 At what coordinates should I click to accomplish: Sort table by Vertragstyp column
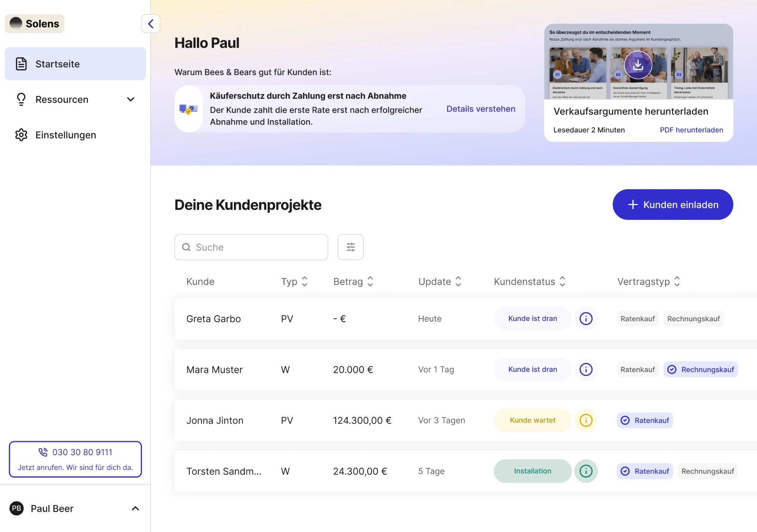click(x=677, y=282)
